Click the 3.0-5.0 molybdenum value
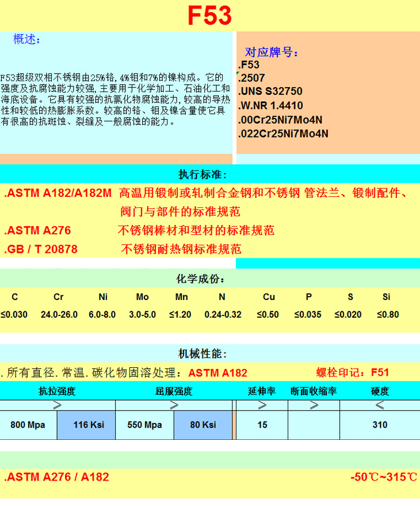Image resolution: width=420 pixels, height=506 pixels. 142,315
